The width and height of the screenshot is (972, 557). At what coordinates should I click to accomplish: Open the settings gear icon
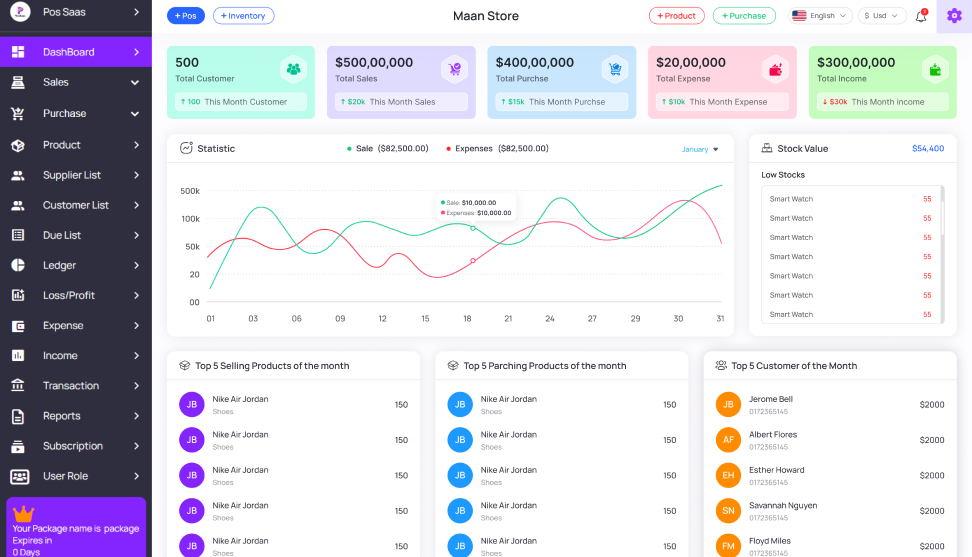coord(953,16)
